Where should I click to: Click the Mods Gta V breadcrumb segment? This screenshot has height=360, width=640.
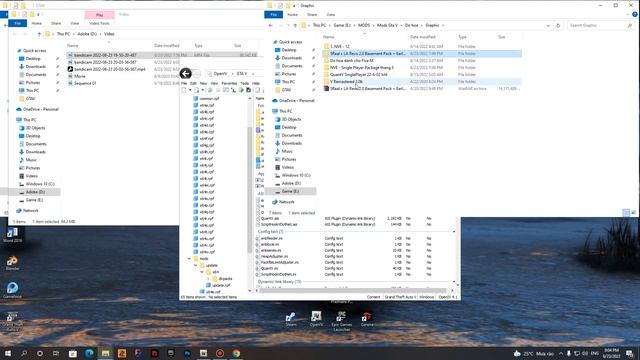[x=387, y=25]
